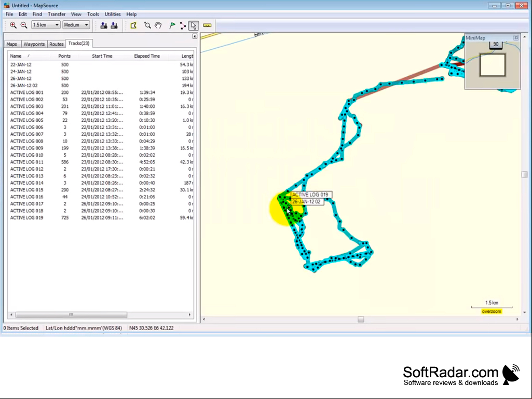This screenshot has width=532, height=399.
Task: Click the Zoom Out magnifier icon
Action: coord(24,25)
